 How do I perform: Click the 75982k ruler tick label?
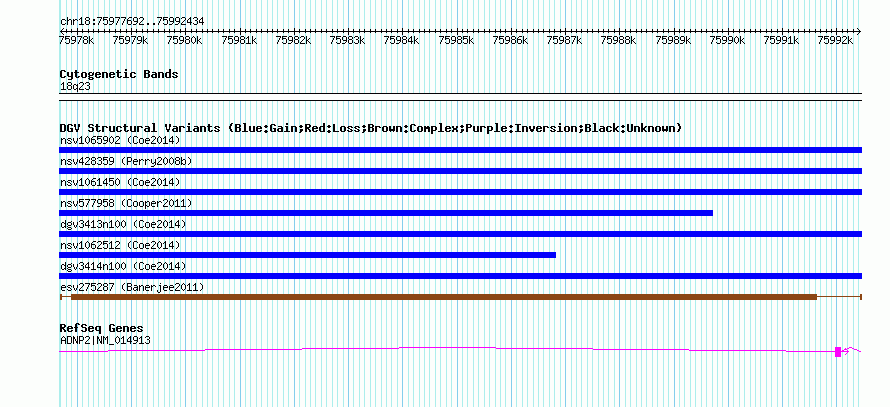coord(293,40)
